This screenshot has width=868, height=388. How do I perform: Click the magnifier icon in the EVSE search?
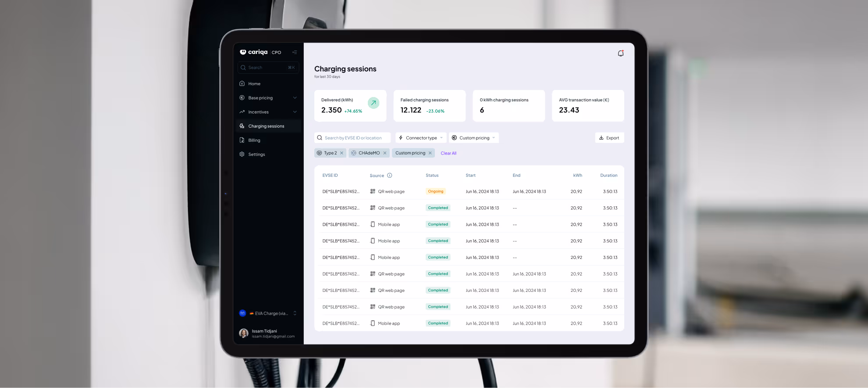pos(320,138)
